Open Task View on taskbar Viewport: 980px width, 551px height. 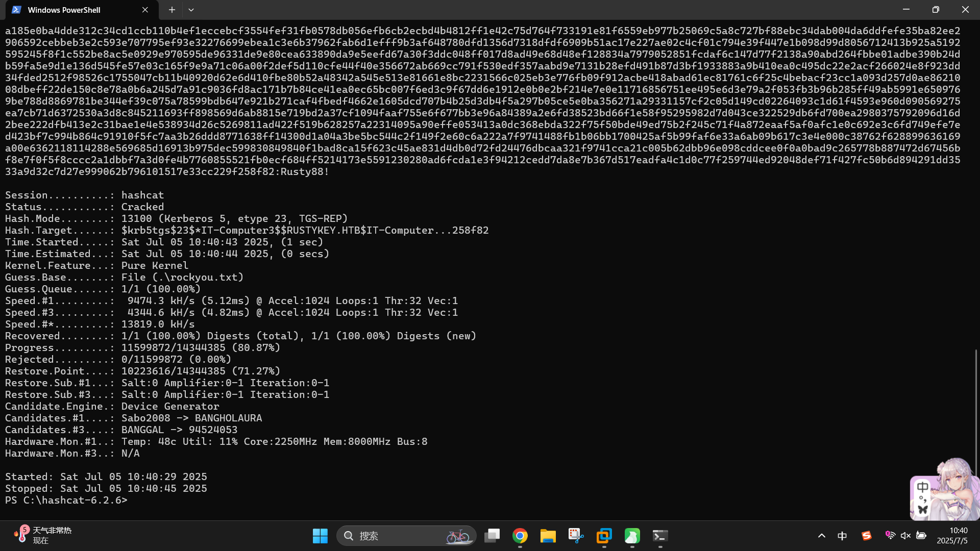pyautogui.click(x=492, y=536)
